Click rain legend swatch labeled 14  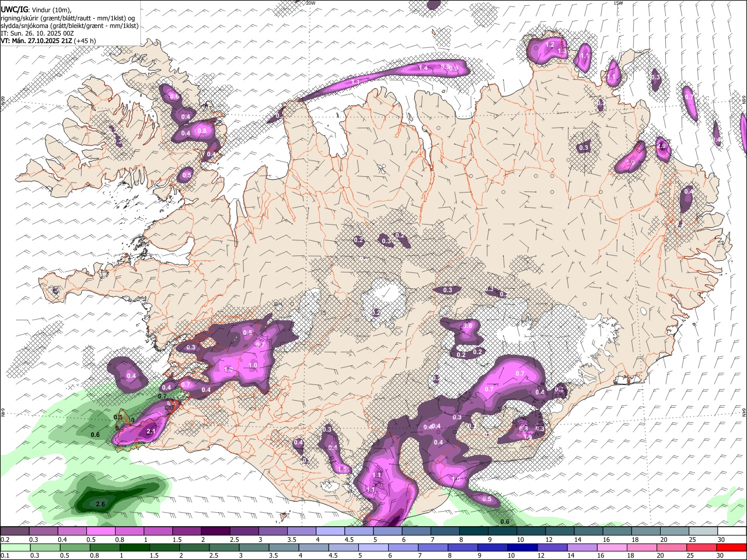point(583,547)
